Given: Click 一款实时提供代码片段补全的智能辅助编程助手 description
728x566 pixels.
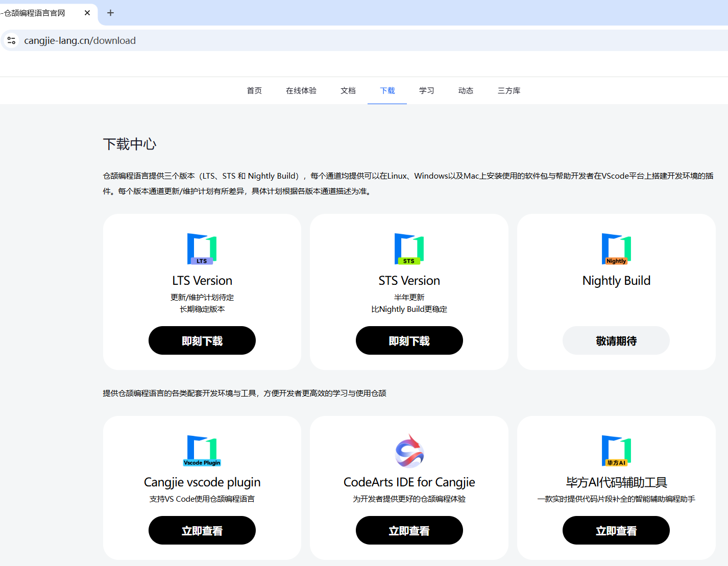Looking at the screenshot, I should (616, 499).
